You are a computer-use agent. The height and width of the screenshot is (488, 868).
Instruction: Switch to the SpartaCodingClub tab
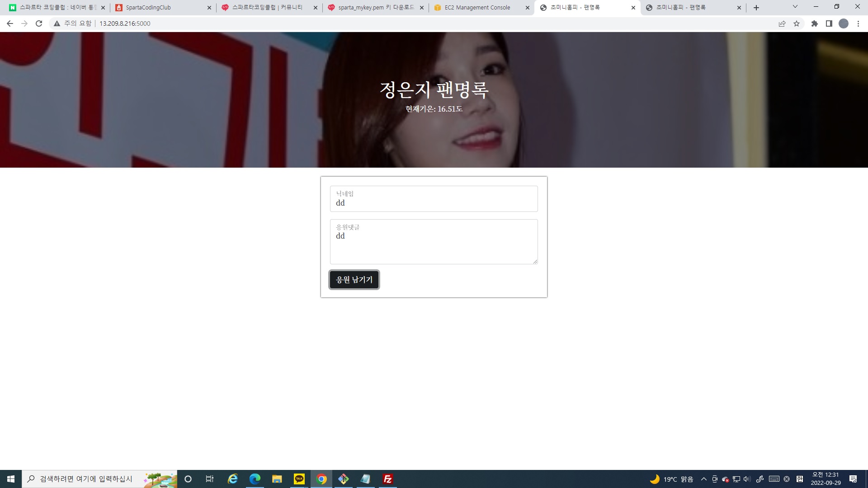pos(163,8)
